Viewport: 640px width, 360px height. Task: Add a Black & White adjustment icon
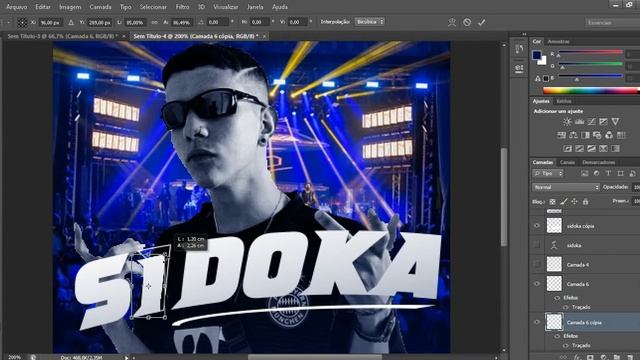click(x=585, y=135)
